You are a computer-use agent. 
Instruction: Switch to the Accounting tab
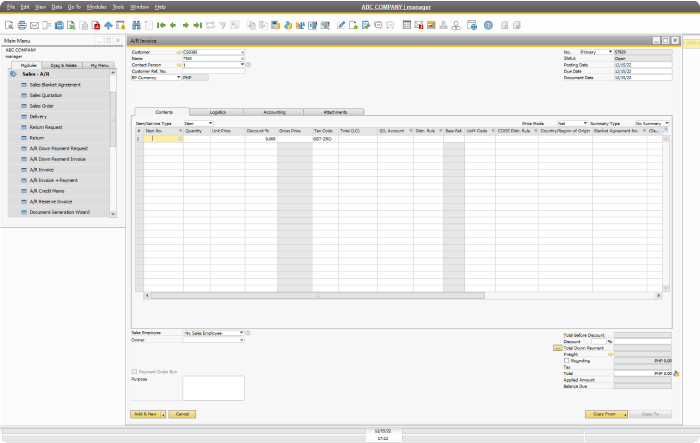[274, 112]
